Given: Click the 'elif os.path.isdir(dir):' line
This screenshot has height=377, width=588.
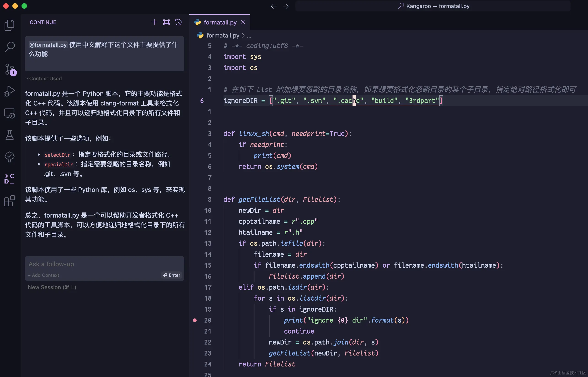Looking at the screenshot, I should (284, 287).
